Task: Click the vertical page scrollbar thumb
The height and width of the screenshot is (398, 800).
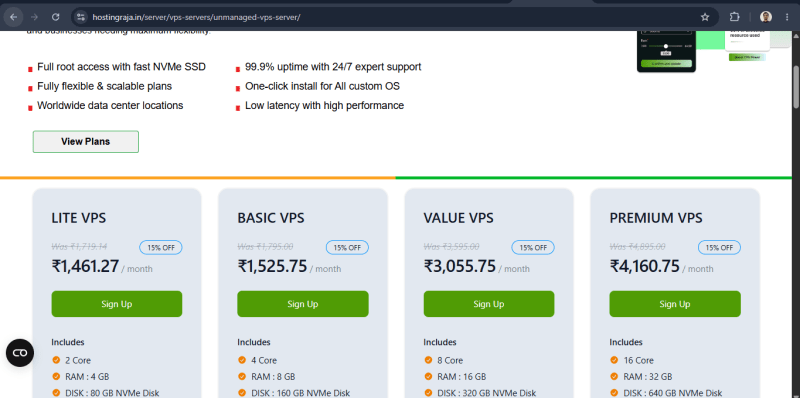Action: [795, 87]
